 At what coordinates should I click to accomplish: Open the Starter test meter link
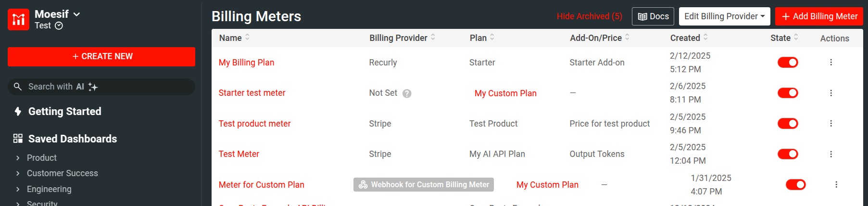point(252,93)
